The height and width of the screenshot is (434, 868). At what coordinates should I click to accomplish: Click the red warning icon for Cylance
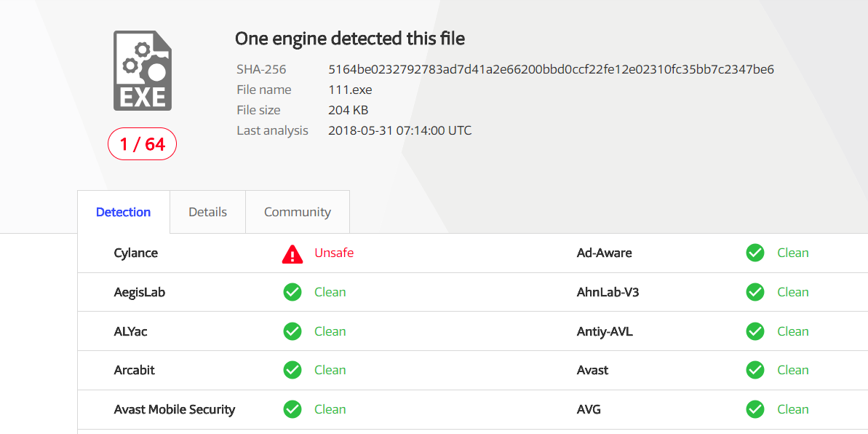coord(292,253)
